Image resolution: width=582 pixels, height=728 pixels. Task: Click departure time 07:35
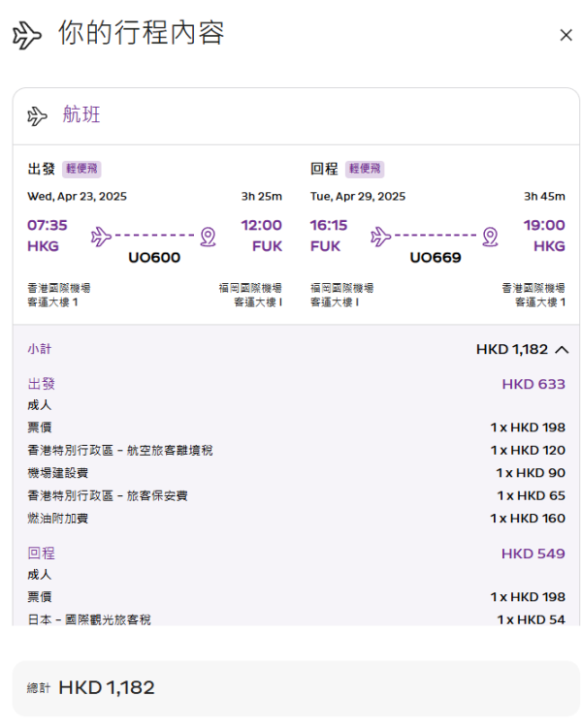point(48,225)
